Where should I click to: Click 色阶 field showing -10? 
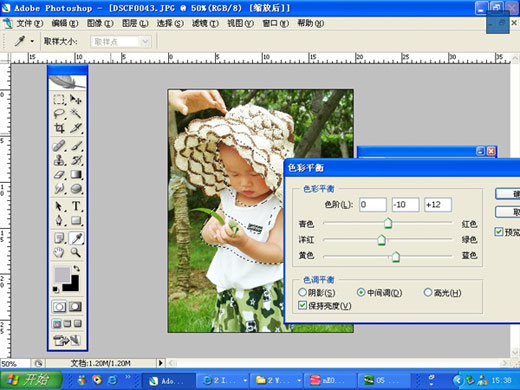click(x=405, y=204)
